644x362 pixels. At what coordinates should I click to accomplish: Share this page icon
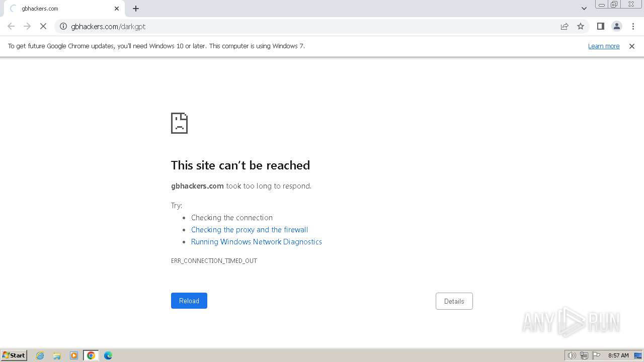pos(565,26)
